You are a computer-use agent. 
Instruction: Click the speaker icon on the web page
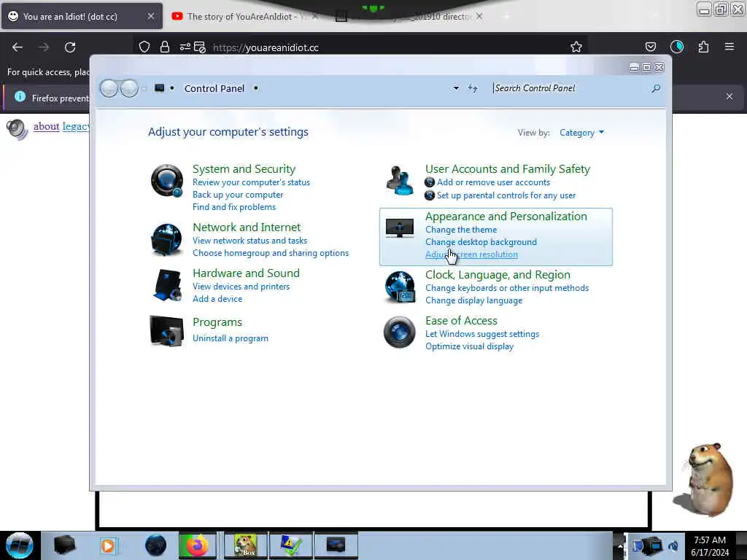[x=18, y=129]
